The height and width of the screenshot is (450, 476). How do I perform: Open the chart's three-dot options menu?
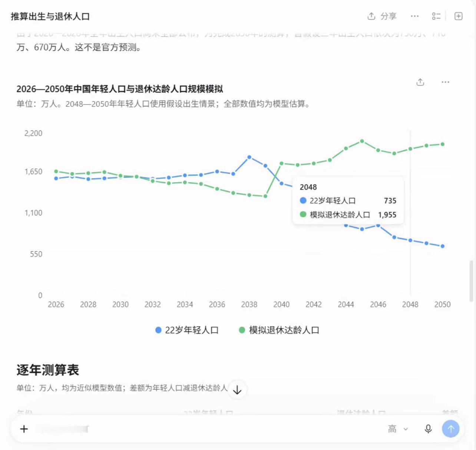[x=445, y=82]
